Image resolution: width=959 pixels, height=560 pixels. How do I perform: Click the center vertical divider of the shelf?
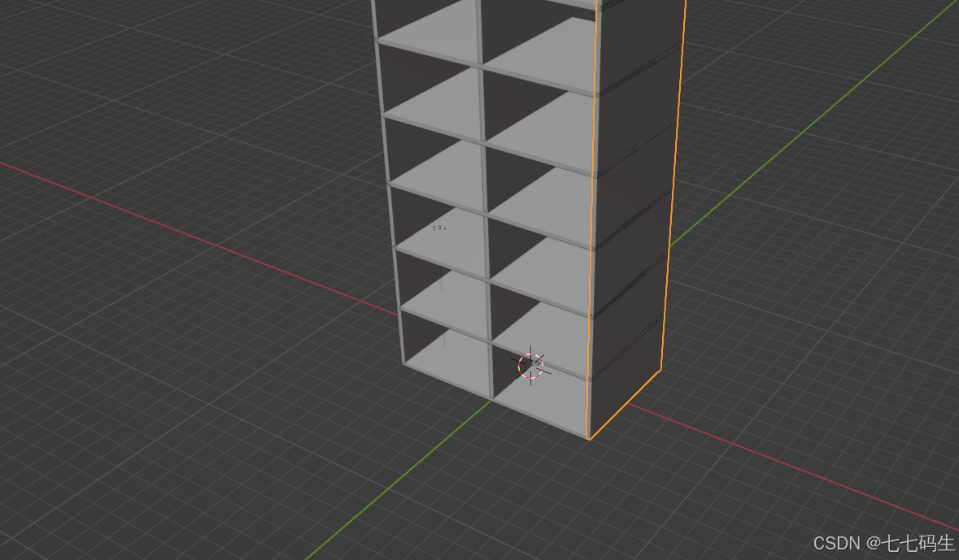click(485, 244)
